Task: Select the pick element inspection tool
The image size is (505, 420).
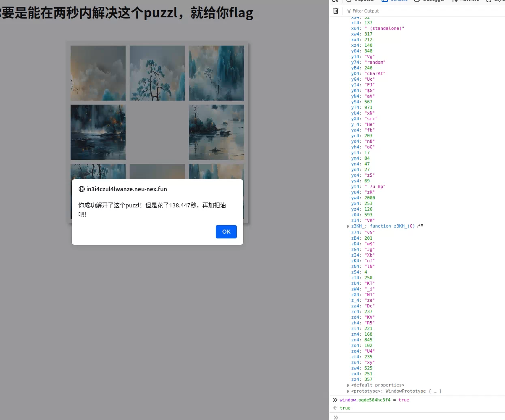Action: pos(335,1)
